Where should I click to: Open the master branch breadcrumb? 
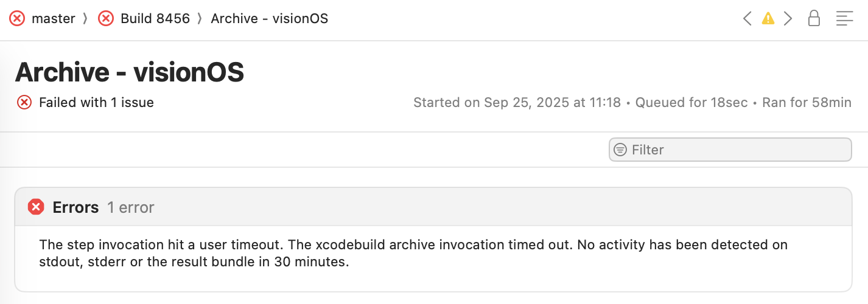pos(53,19)
